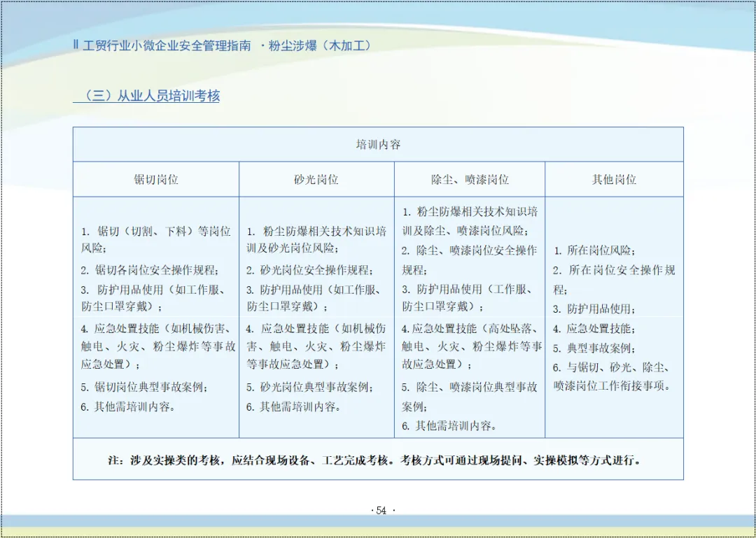
Task: Click the line 1. 所在岗位风险
Action: (594, 250)
